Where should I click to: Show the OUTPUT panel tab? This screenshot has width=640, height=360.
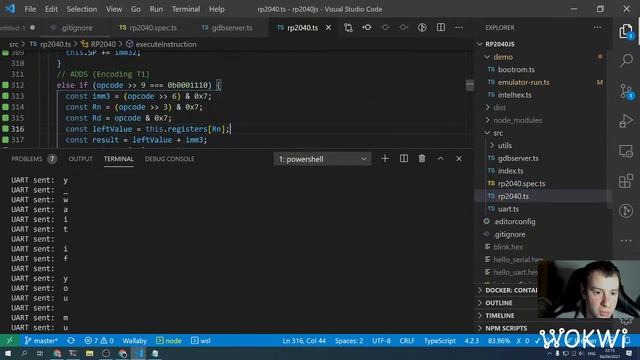point(80,159)
